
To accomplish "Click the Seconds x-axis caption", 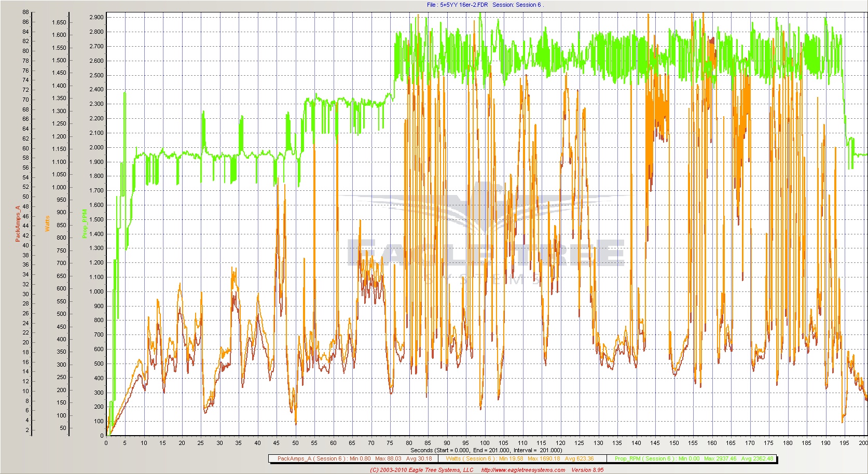I will (486, 450).
